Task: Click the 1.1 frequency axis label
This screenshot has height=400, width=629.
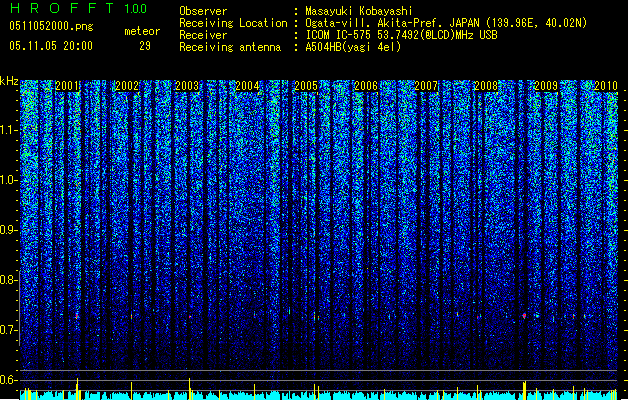Action: point(9,130)
